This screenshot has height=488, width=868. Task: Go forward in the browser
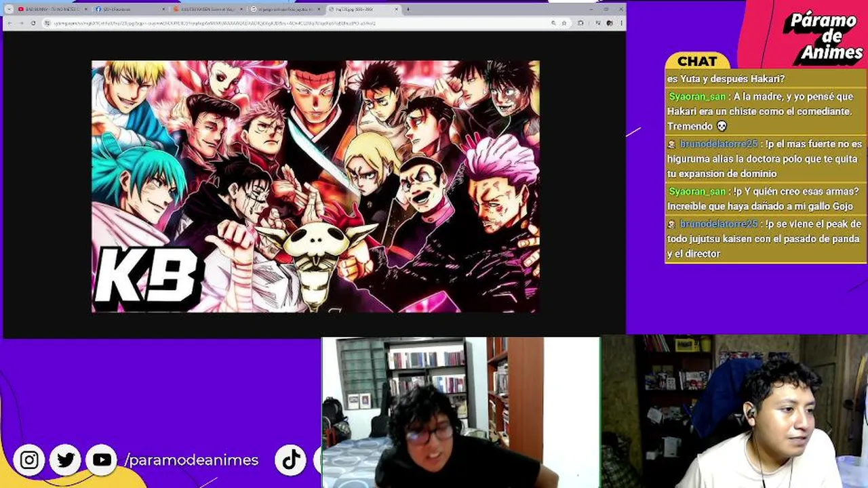21,23
